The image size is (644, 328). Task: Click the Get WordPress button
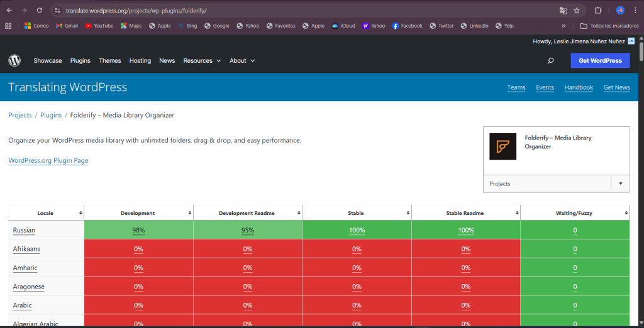[600, 60]
